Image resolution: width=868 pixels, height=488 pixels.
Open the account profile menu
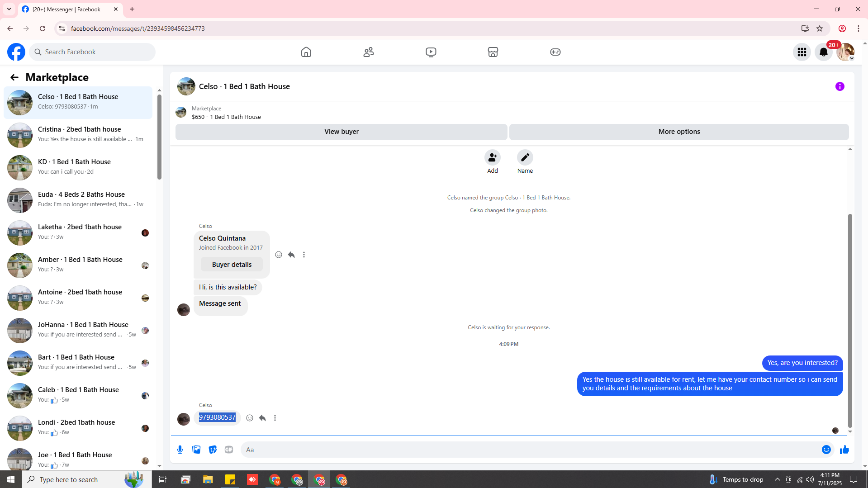845,52
